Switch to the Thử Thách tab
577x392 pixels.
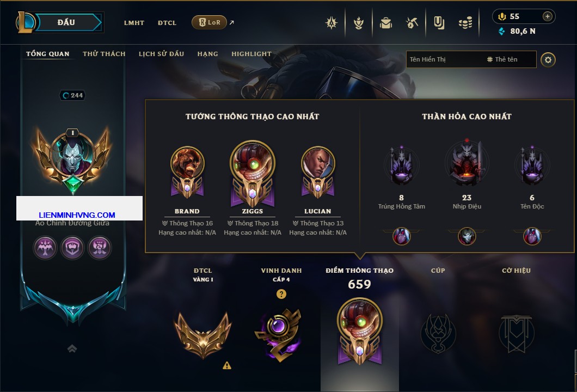pos(104,54)
